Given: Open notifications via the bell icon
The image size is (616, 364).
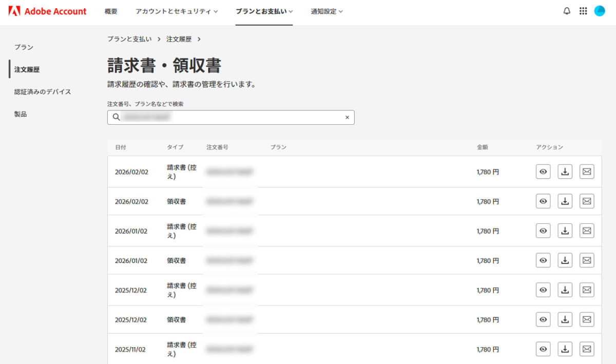Looking at the screenshot, I should [567, 11].
